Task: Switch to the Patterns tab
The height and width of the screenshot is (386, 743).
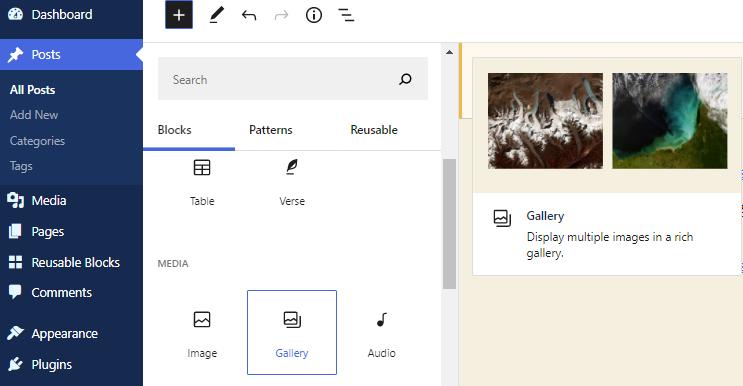Action: (271, 130)
